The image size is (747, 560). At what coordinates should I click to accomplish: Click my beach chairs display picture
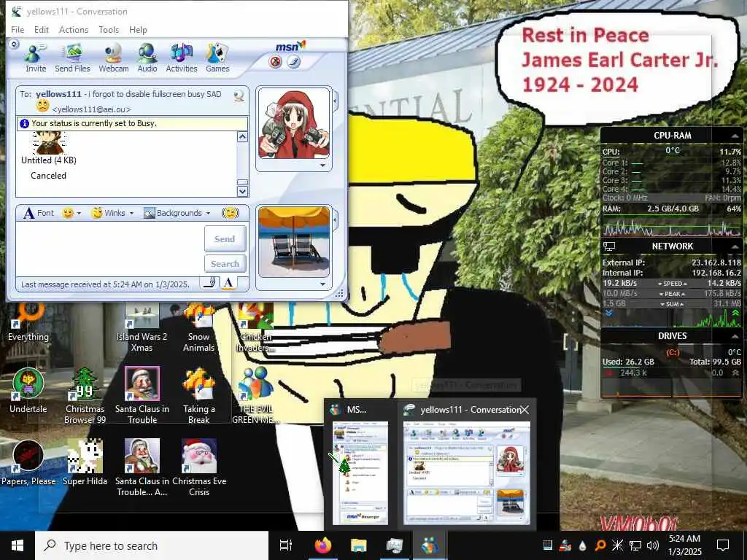click(x=294, y=242)
